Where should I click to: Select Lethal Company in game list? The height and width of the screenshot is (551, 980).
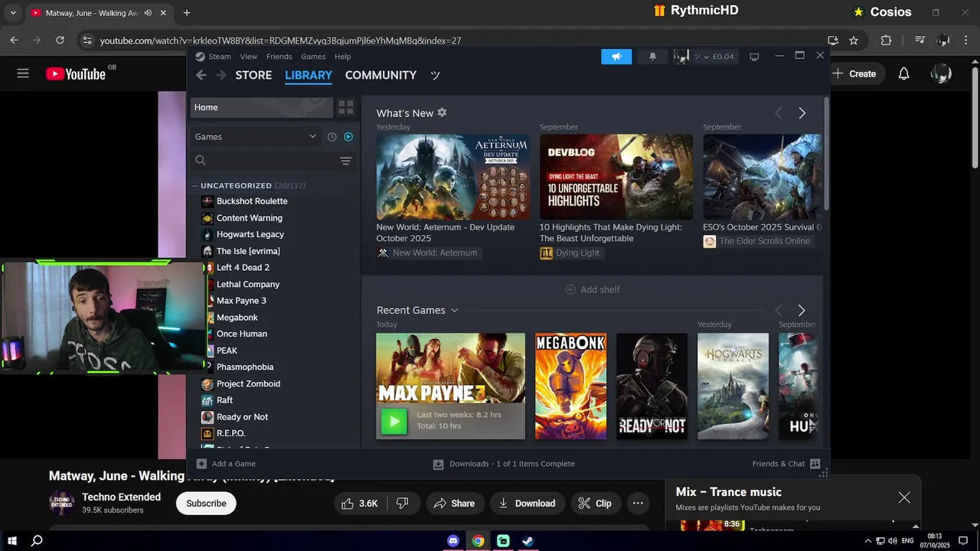248,284
